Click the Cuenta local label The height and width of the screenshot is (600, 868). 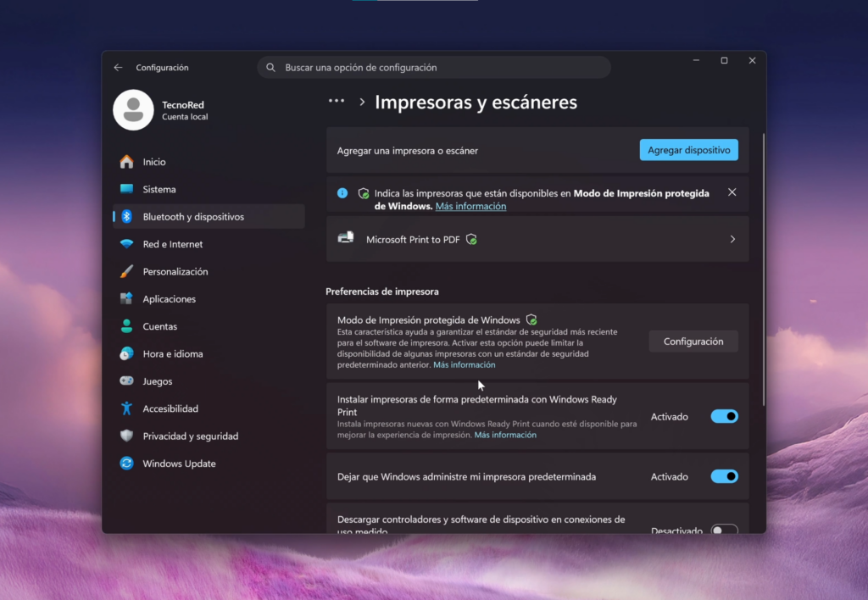coord(185,117)
